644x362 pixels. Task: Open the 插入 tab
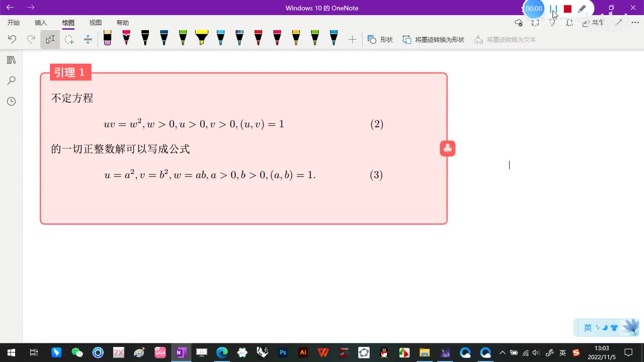coord(41,23)
